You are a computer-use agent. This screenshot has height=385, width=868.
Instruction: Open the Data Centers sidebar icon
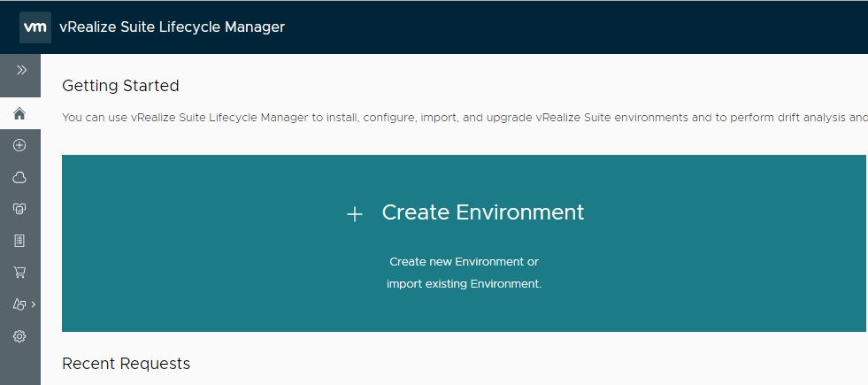19,209
